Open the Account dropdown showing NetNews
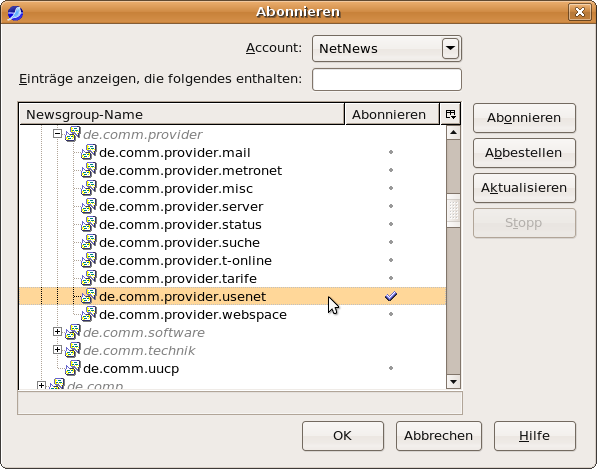597x469 pixels. pos(387,48)
